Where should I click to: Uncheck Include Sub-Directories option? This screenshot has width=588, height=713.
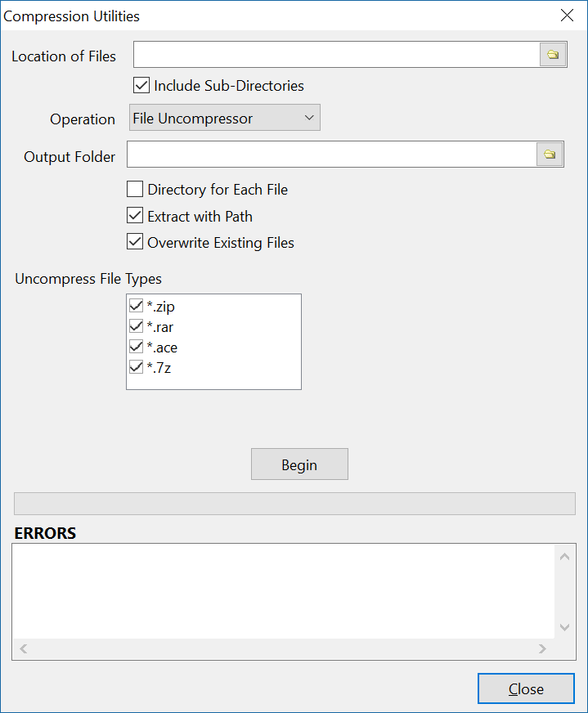pos(141,85)
